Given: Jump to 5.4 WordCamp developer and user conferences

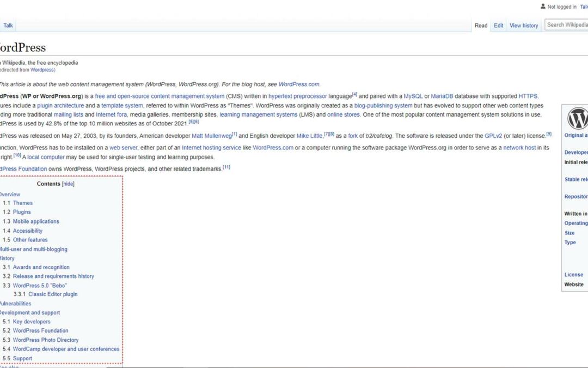Looking at the screenshot, I should [66, 349].
